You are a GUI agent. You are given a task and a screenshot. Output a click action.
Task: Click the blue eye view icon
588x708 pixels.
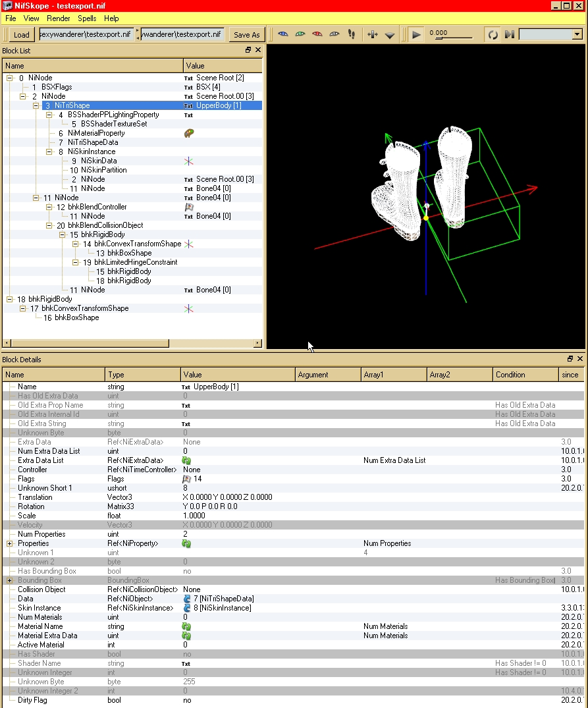pos(283,34)
